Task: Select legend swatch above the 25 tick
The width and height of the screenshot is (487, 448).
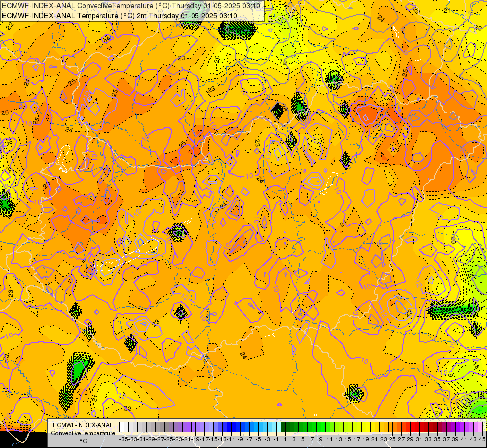Action: pyautogui.click(x=390, y=427)
